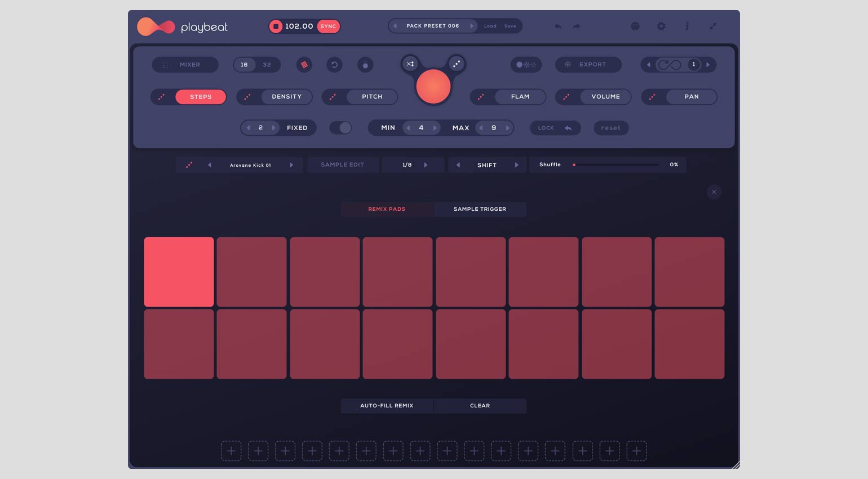Click the red grid pattern icon
This screenshot has height=479, width=868.
pyautogui.click(x=304, y=65)
